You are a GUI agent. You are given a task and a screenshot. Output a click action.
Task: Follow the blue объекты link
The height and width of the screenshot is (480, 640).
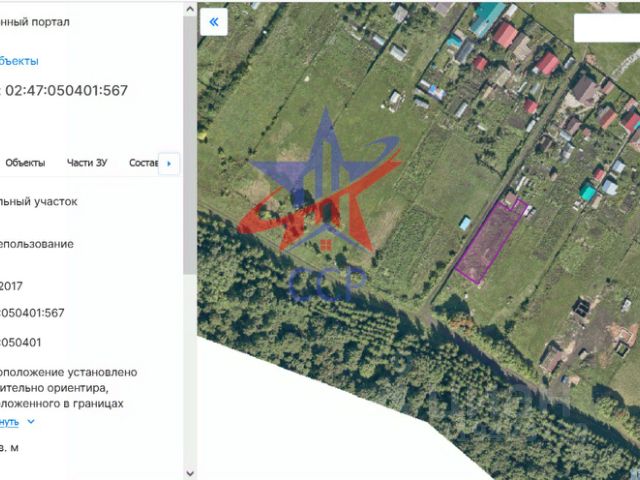click(x=19, y=61)
